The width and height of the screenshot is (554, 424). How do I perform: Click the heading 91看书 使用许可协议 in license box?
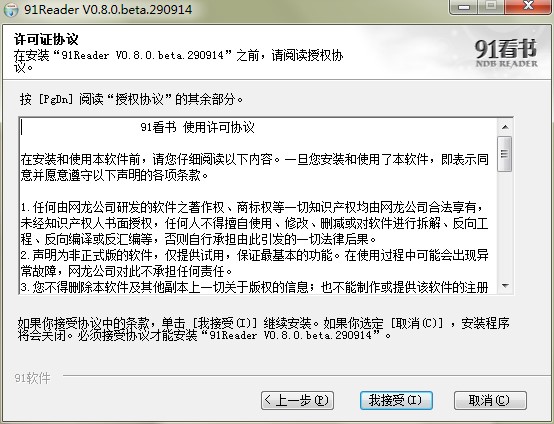click(x=198, y=128)
